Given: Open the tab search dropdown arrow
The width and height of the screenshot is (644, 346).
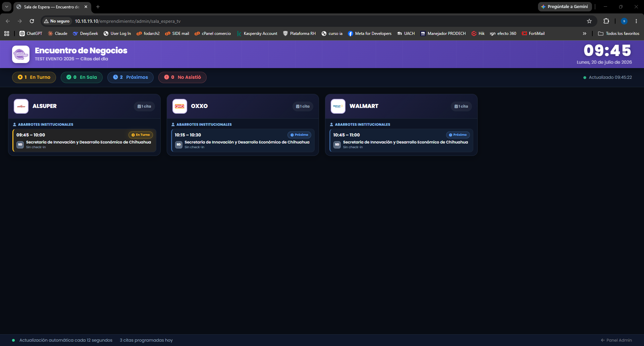Looking at the screenshot, I should (6, 7).
